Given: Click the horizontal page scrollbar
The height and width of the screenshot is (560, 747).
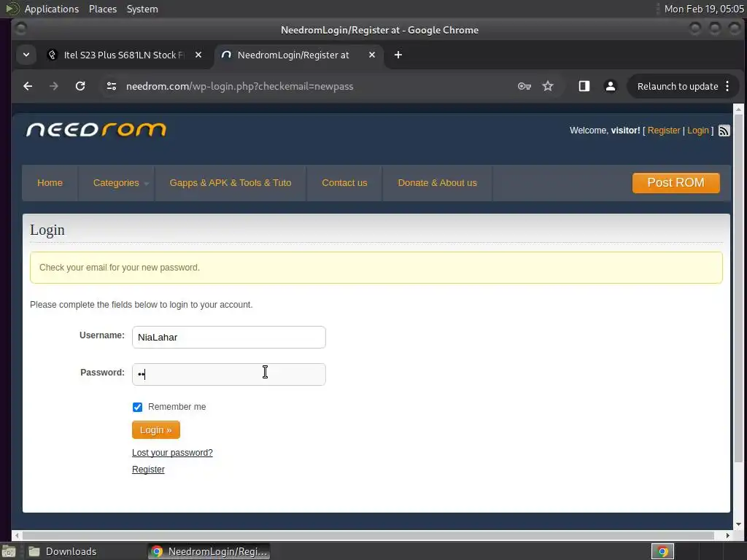Looking at the screenshot, I should [368, 536].
